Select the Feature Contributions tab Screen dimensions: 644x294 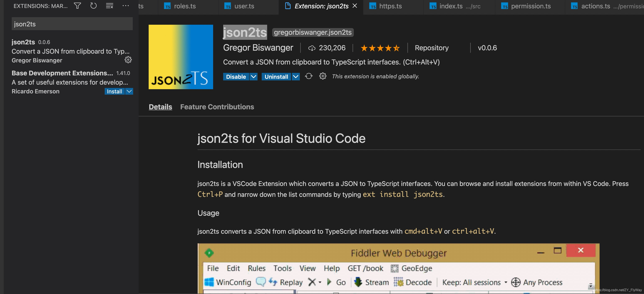click(x=217, y=106)
